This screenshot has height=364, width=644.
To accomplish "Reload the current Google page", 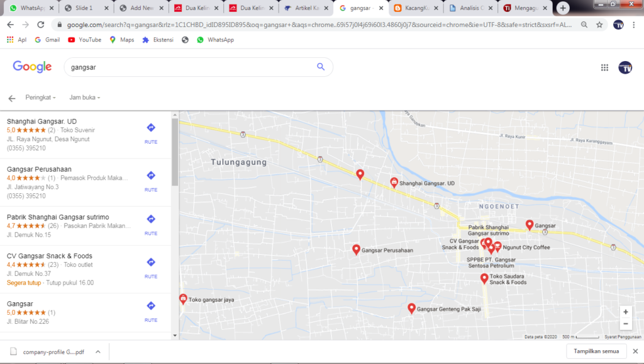I will 41,25.
